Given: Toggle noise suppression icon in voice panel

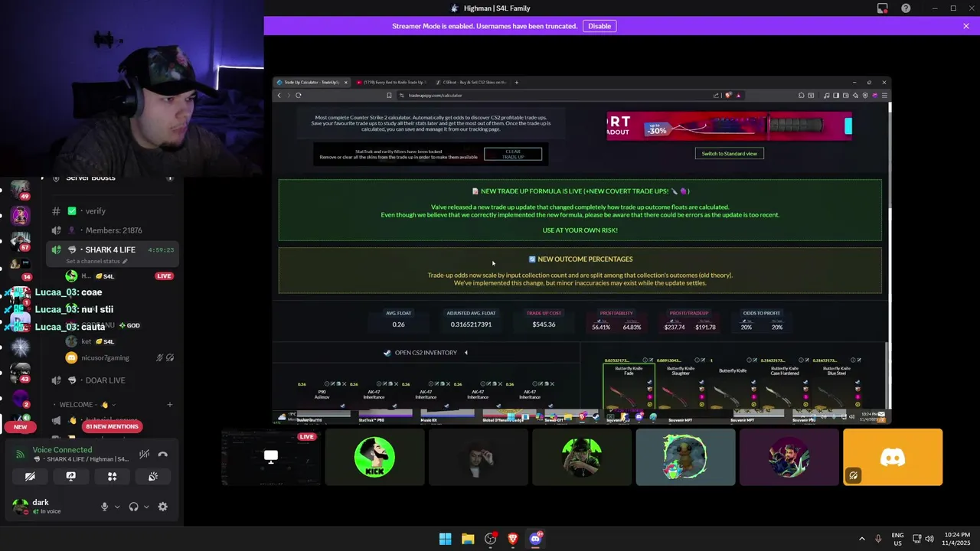Looking at the screenshot, I should [144, 455].
